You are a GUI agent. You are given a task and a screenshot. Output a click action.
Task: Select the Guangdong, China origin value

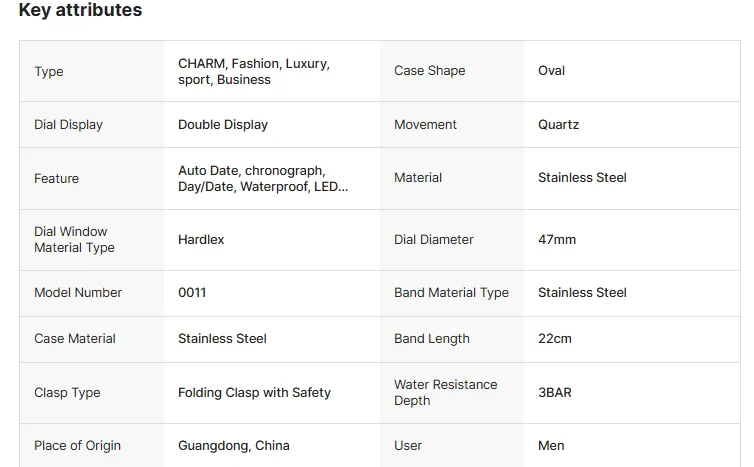pyautogui.click(x=234, y=446)
